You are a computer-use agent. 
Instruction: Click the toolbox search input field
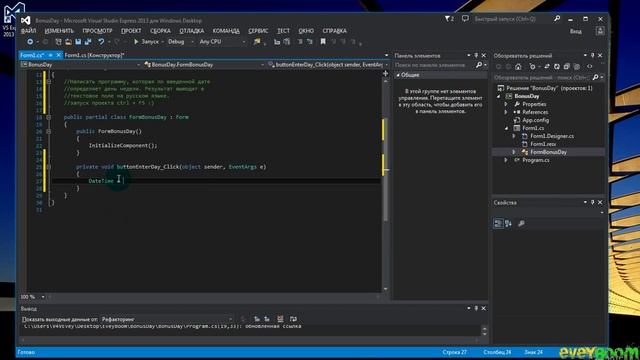pos(435,65)
